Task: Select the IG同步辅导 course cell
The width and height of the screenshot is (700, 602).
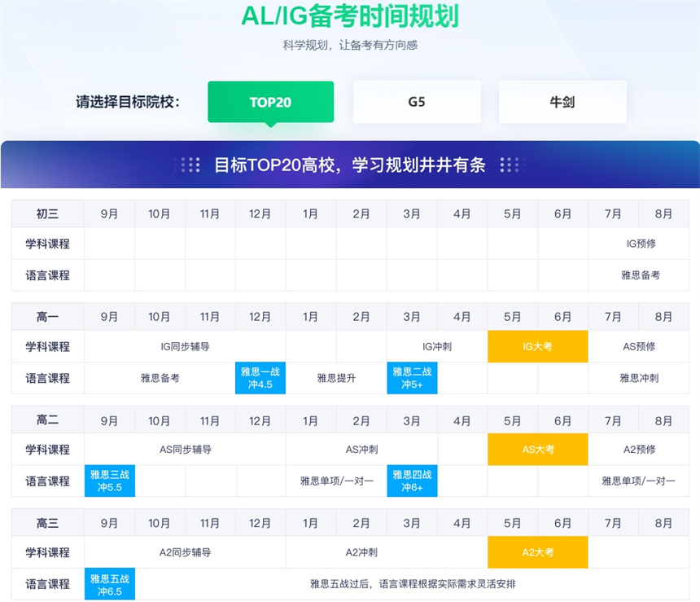Action: [185, 346]
